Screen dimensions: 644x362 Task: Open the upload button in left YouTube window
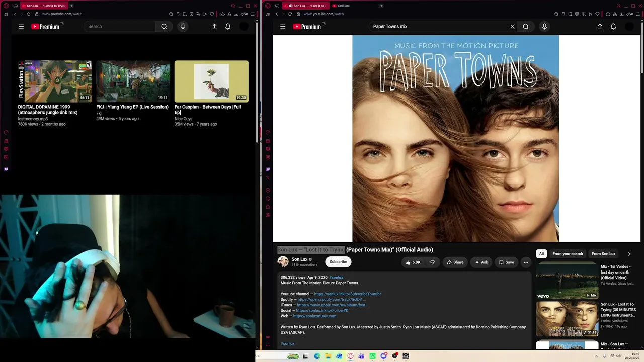[214, 27]
